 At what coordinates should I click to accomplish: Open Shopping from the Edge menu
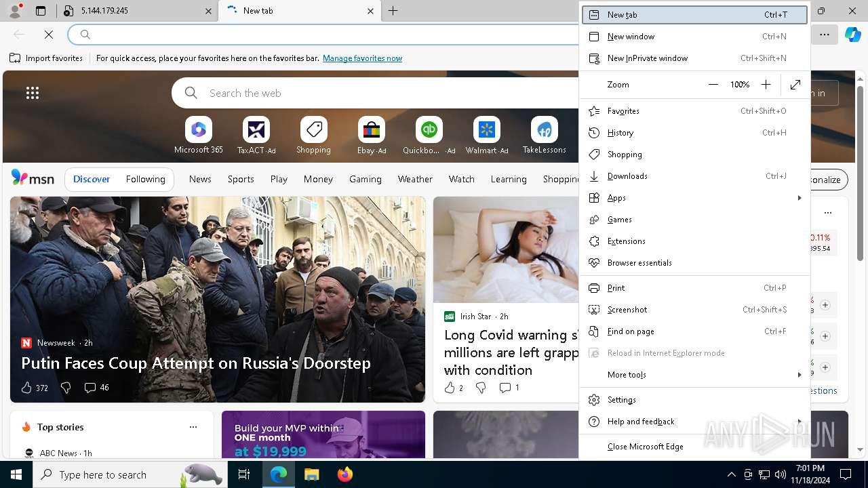pos(695,155)
